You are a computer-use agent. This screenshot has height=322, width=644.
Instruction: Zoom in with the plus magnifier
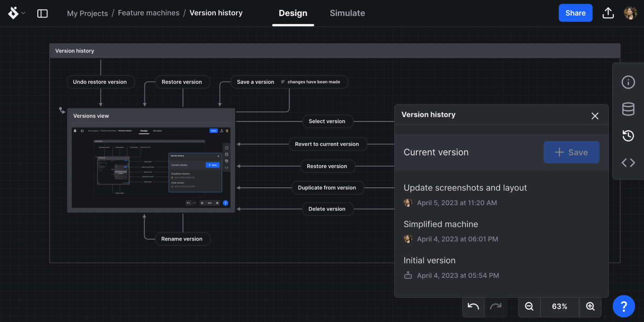pyautogui.click(x=590, y=306)
